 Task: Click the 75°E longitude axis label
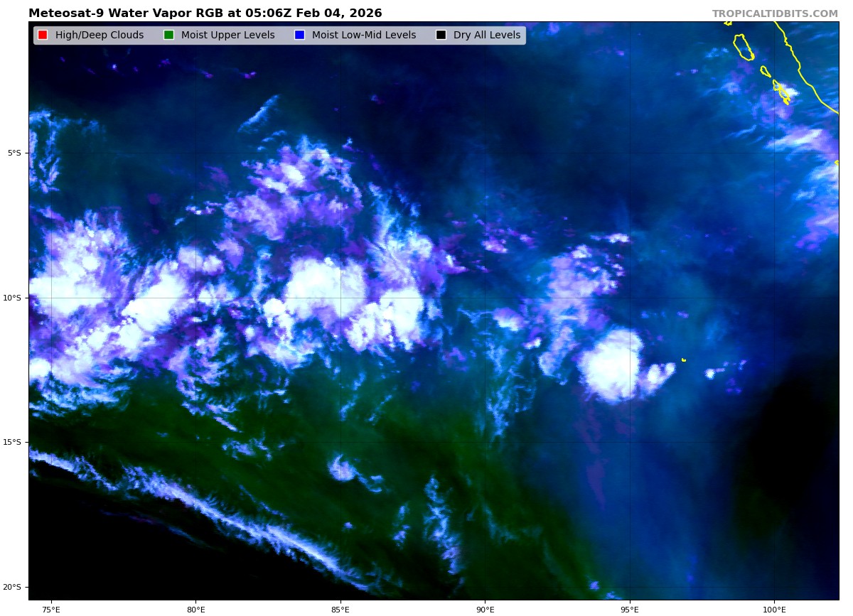[51, 609]
